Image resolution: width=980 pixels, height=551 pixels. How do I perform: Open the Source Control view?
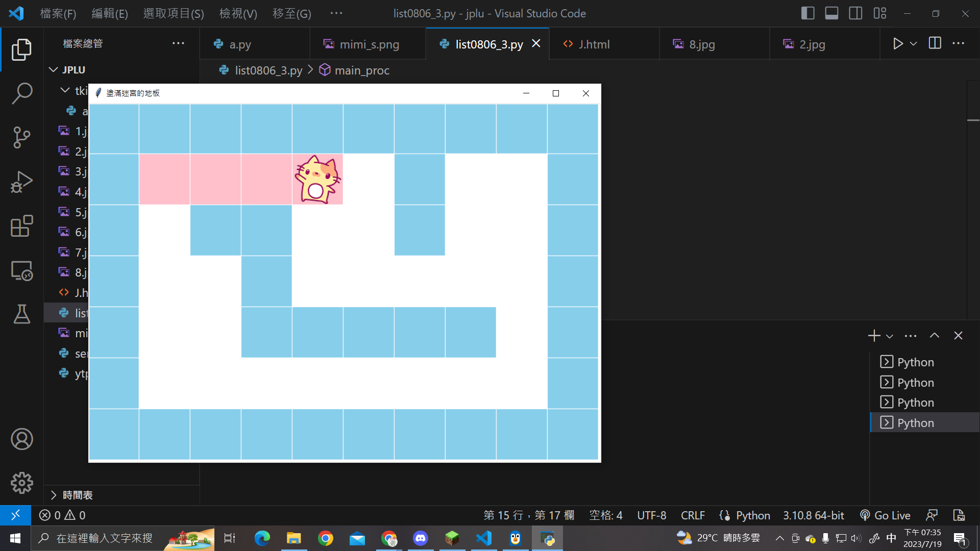pyautogui.click(x=21, y=137)
